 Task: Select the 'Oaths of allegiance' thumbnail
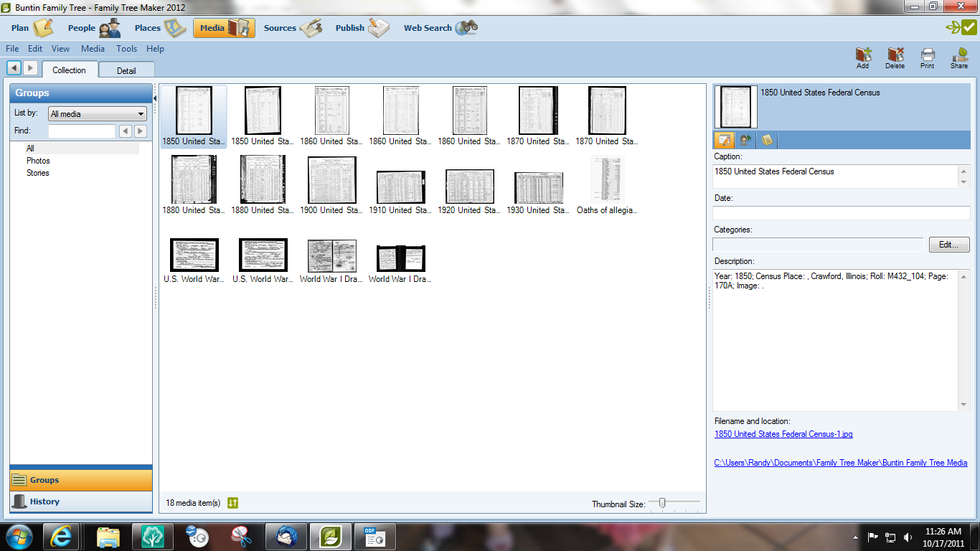(607, 178)
